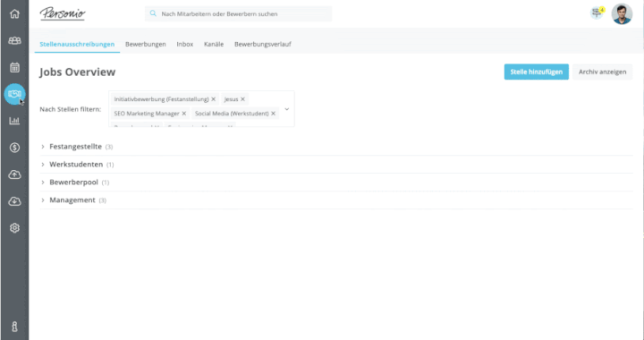Click the Werkstudenten row label
This screenshot has height=340, width=644.
(x=76, y=165)
